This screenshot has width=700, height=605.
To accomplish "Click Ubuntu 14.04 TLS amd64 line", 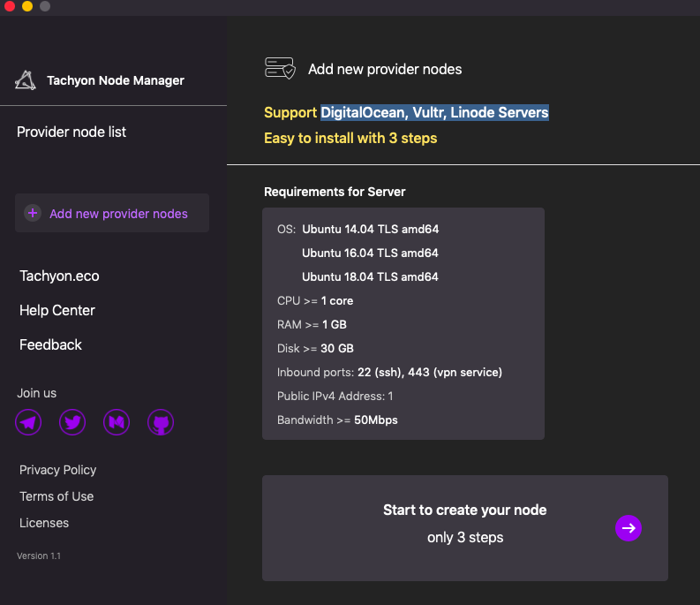I will click(x=370, y=230).
